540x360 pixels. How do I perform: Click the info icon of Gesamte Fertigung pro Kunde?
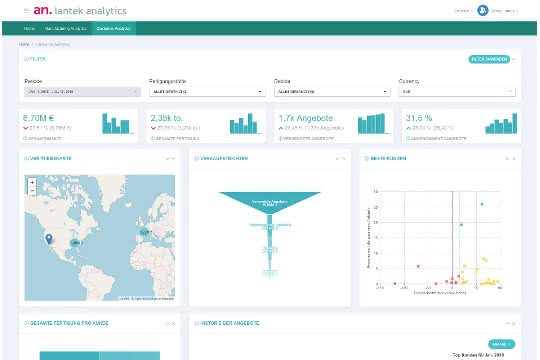tap(26, 323)
